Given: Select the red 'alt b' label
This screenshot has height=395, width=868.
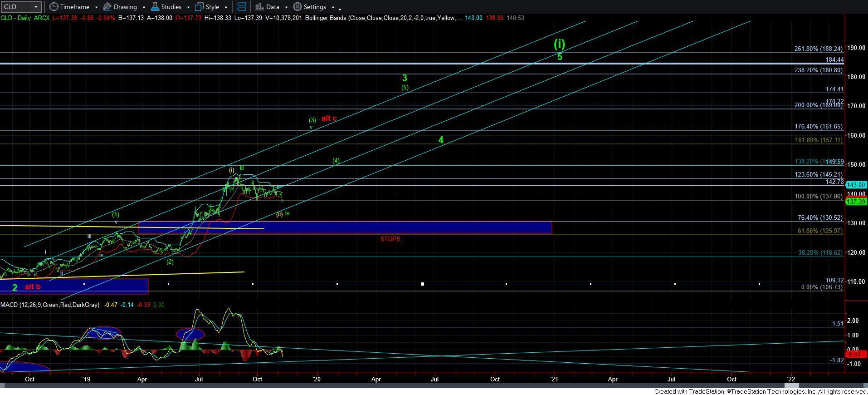Looking at the screenshot, I should 33,287.
